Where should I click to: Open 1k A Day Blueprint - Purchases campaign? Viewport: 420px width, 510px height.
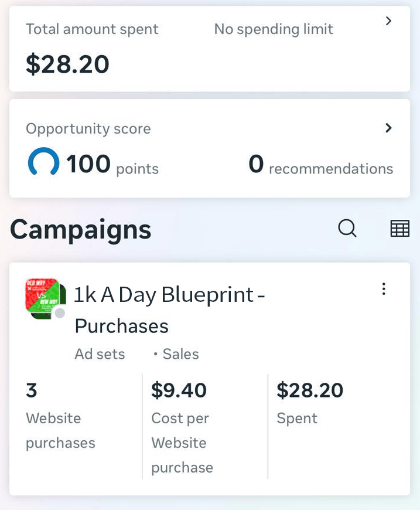click(170, 310)
